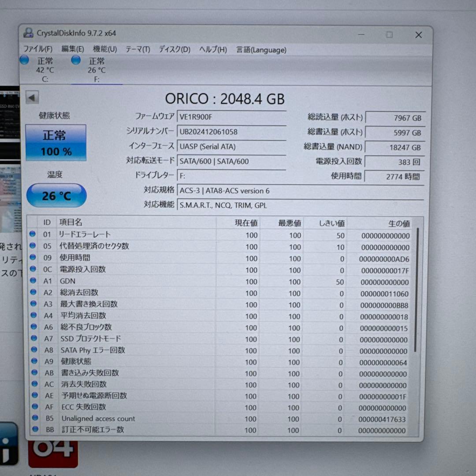The width and height of the screenshot is (476, 476).
Task: Click power on hours value 2774 時間
Action: click(x=394, y=176)
